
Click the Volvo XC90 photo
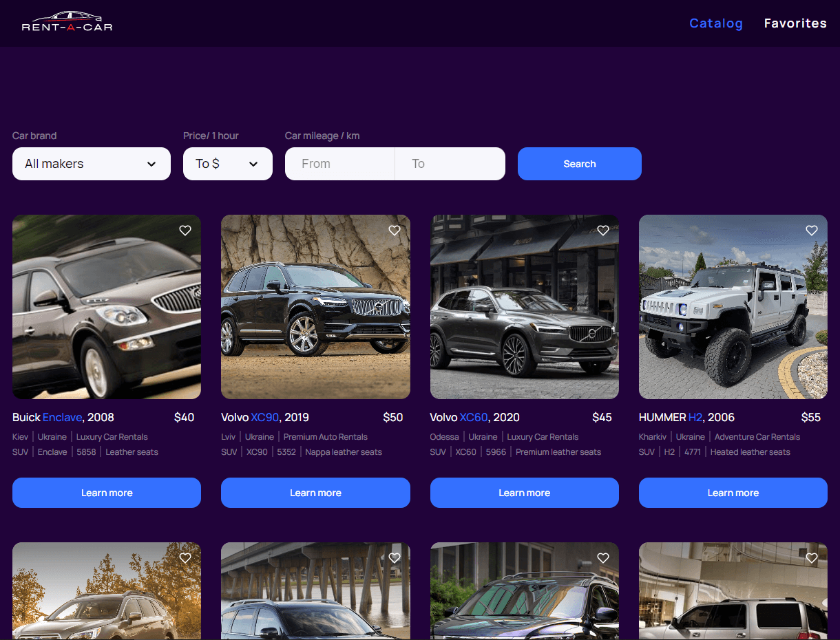(x=315, y=307)
